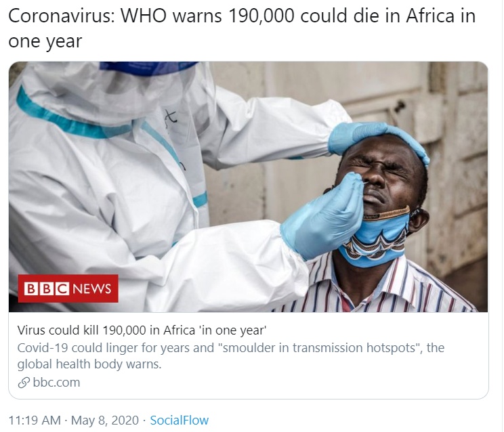Image resolution: width=504 pixels, height=432 pixels.
Task: Click the '190,000' figure in the tweet headline
Action: (x=261, y=16)
